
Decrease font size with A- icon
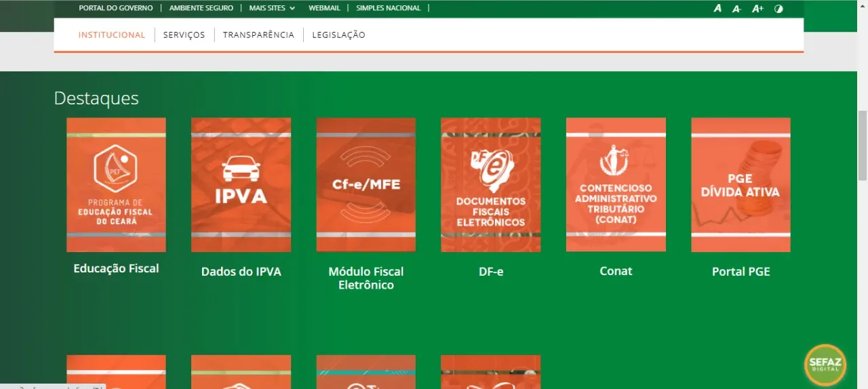[x=737, y=9]
